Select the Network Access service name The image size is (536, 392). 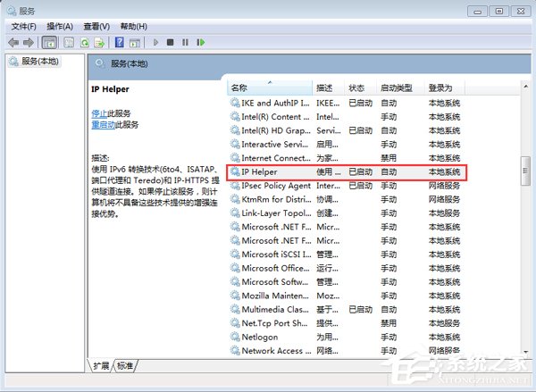coord(276,351)
